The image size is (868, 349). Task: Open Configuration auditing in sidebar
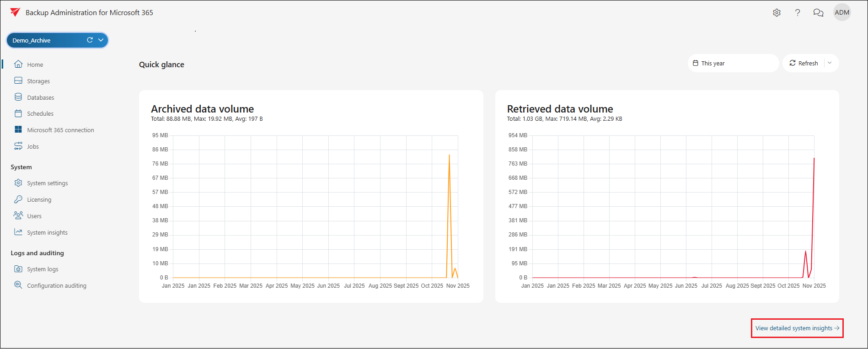(56, 285)
